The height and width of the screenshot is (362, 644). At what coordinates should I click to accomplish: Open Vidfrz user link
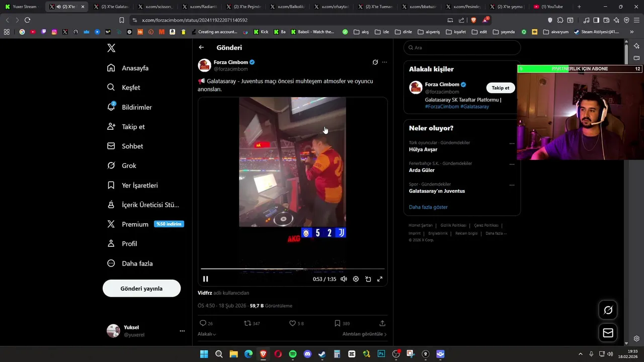(x=205, y=293)
